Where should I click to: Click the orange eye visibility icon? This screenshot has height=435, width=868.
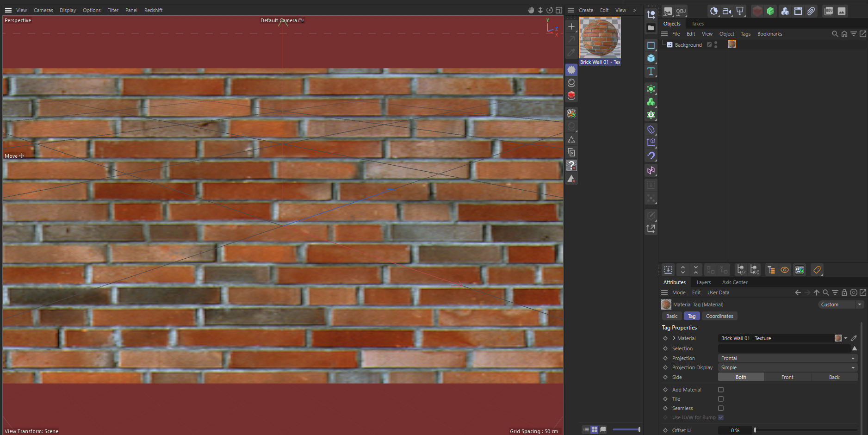785,270
